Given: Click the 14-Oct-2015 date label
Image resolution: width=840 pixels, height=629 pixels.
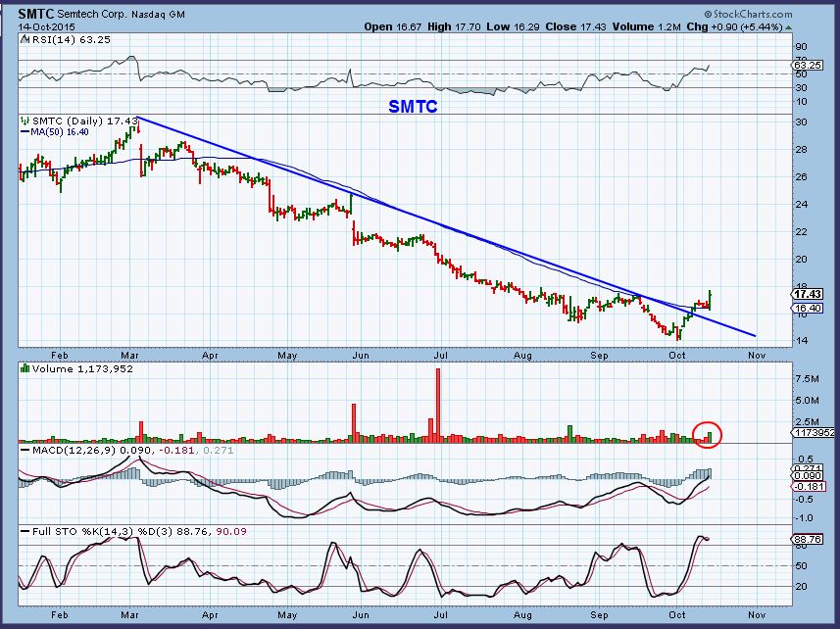Looking at the screenshot, I should click(47, 26).
